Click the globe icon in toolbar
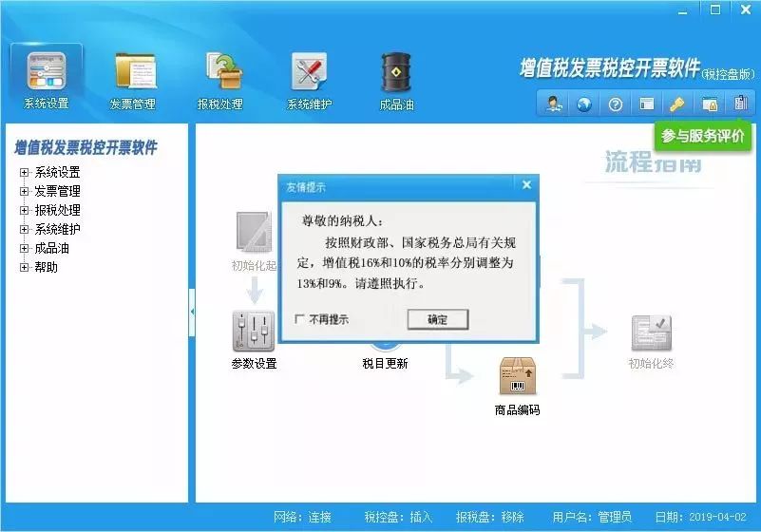 coord(584,104)
